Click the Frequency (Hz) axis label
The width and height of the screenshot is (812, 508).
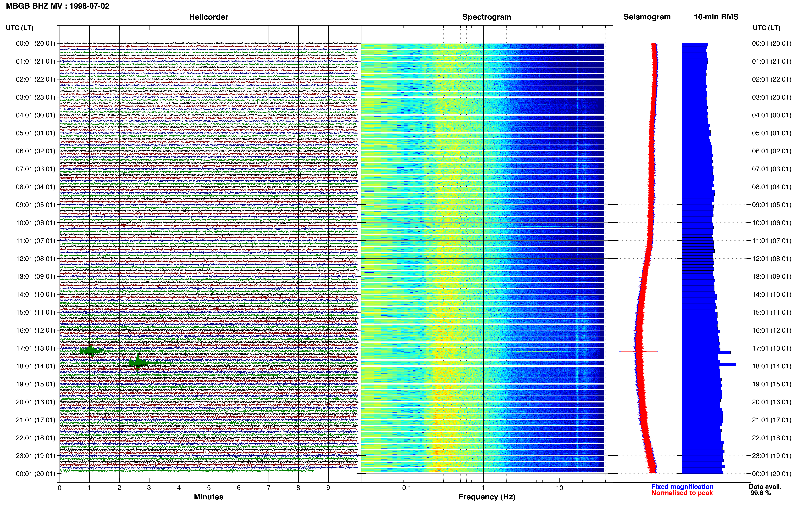coord(487,497)
